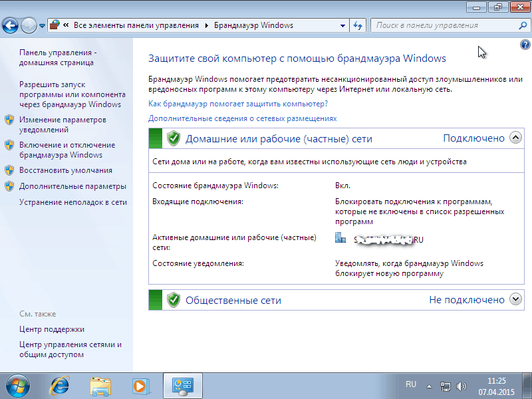Click the 'Подключено' status text
This screenshot has width=532, height=399.
coord(473,138)
